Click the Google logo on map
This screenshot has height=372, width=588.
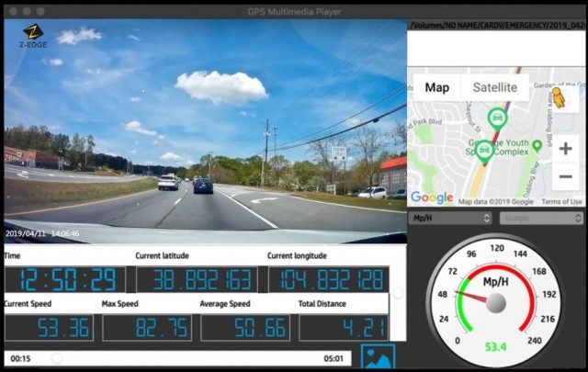point(432,197)
